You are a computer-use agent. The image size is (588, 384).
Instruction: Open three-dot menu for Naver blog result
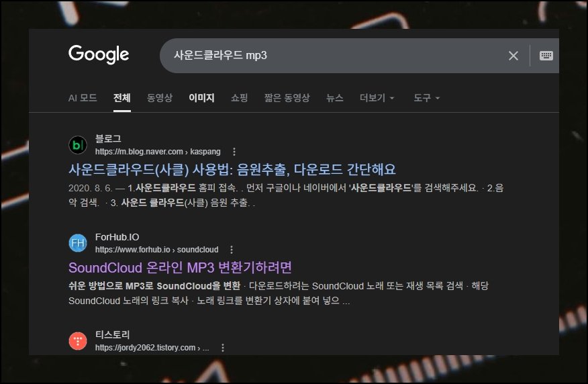[x=234, y=152]
